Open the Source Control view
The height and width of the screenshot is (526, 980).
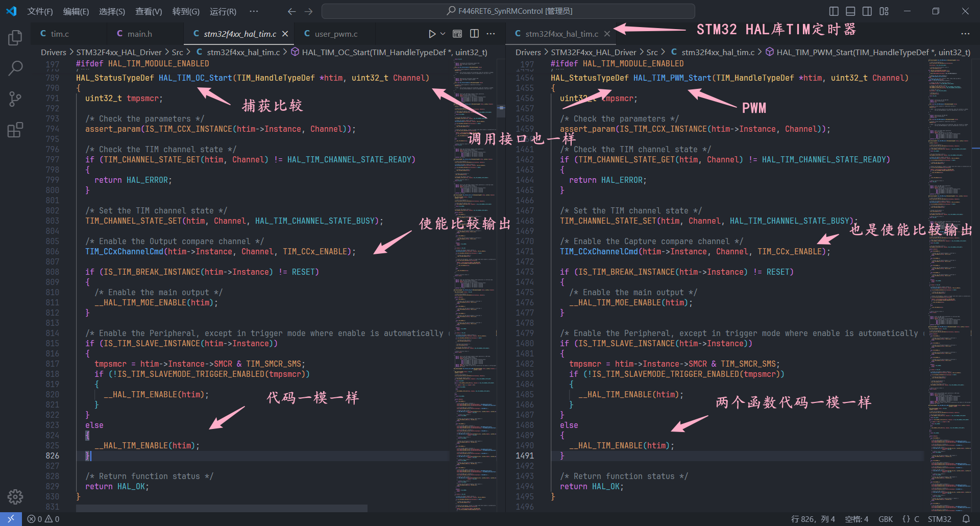tap(15, 99)
